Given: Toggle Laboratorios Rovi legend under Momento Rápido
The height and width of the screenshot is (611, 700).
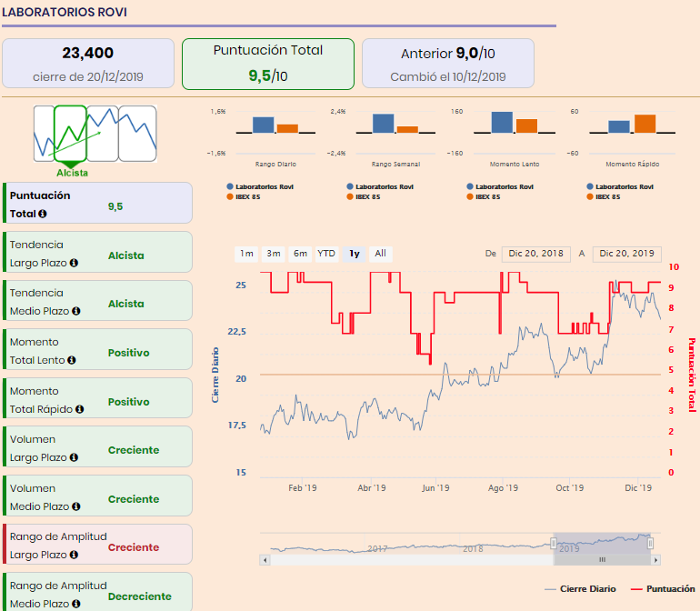Looking at the screenshot, I should pyautogui.click(x=620, y=186).
